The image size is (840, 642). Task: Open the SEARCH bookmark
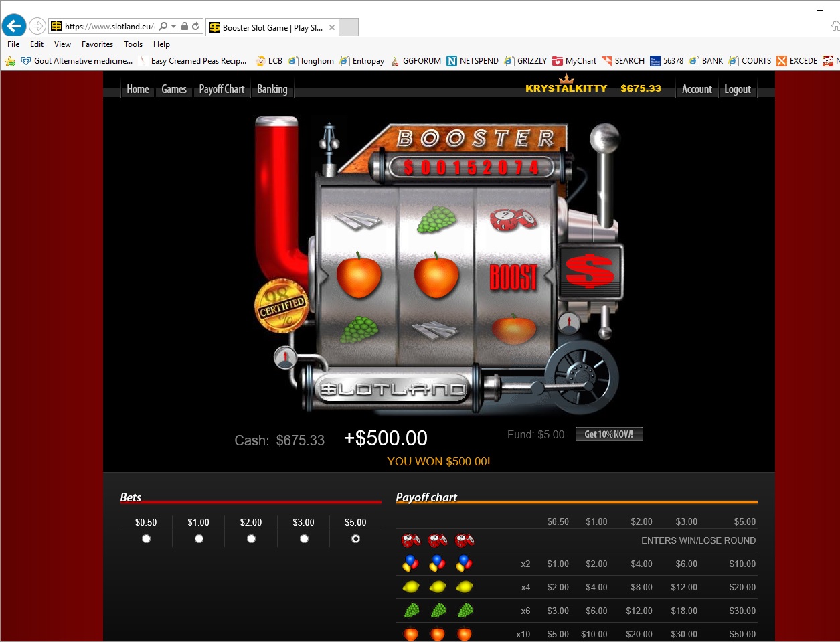(x=623, y=61)
